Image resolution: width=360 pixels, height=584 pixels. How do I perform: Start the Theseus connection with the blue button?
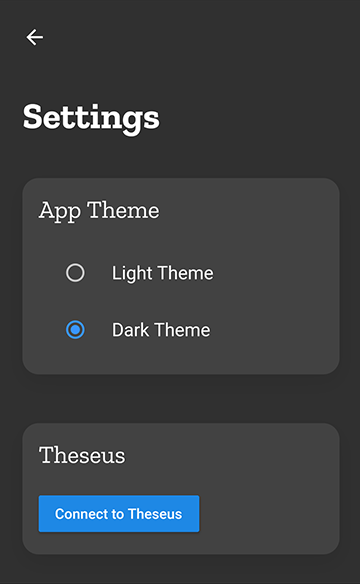click(x=119, y=514)
